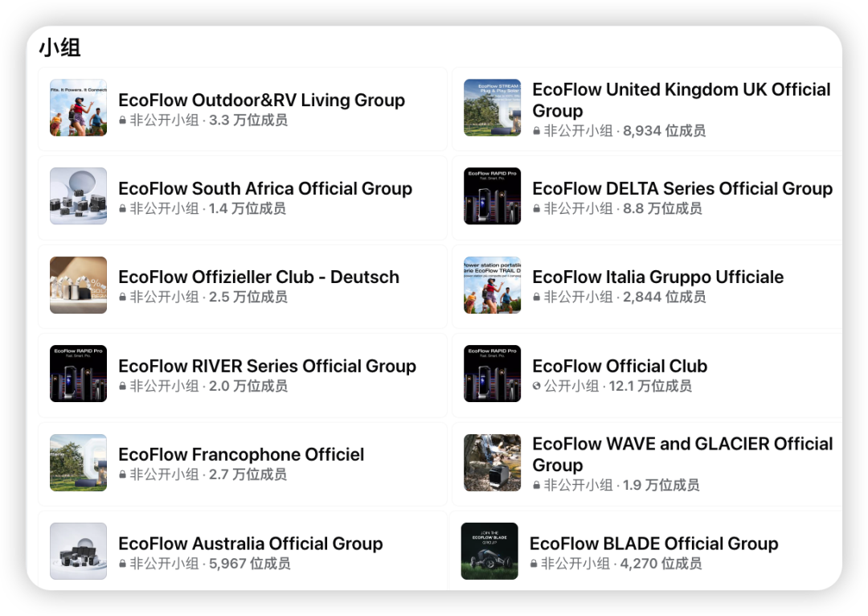Open EcoFlow DELTA Series Official Group thumbnail
The width and height of the screenshot is (868, 616).
coord(492,196)
